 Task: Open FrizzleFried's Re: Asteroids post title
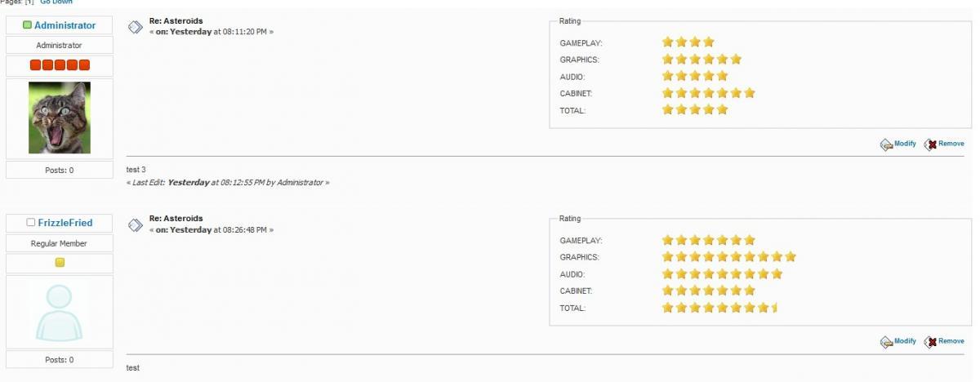pyautogui.click(x=176, y=218)
